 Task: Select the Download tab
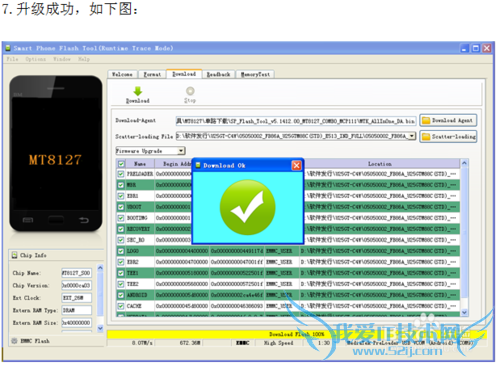coord(184,74)
